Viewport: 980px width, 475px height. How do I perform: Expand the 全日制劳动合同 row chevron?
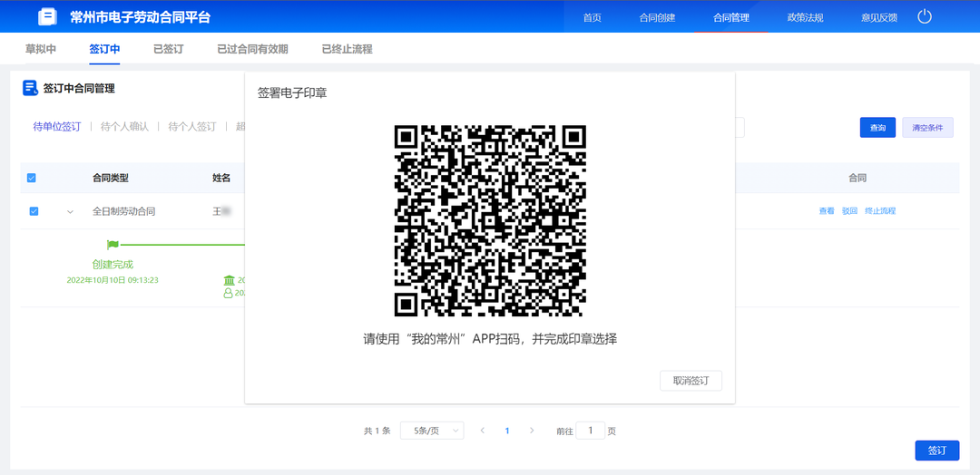[x=70, y=211]
